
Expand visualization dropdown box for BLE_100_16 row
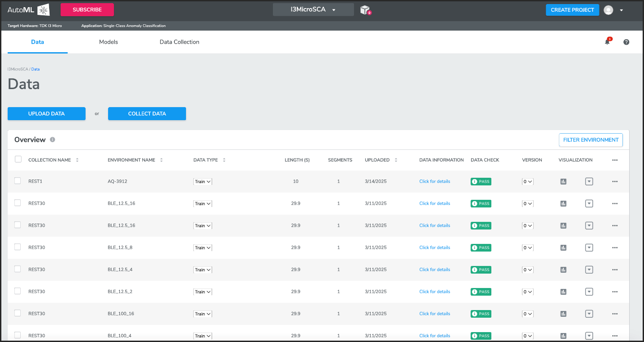click(589, 314)
